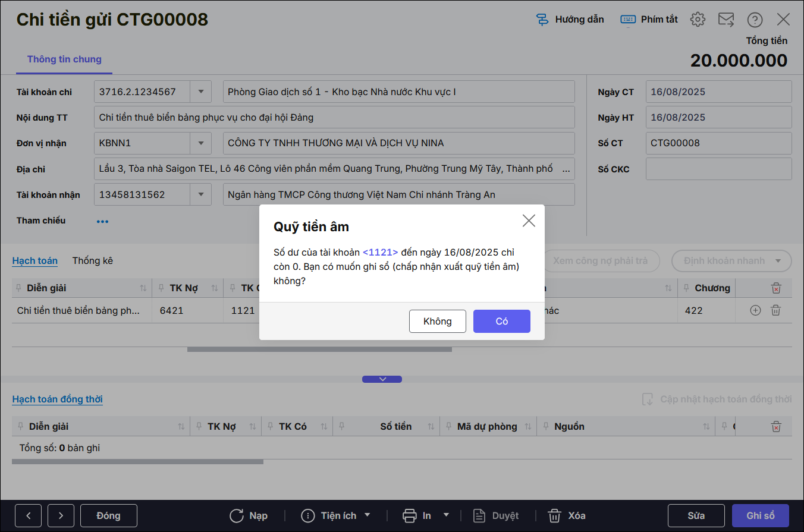Focus the Ngày HT date field
Image resolution: width=804 pixels, height=532 pixels.
718,117
